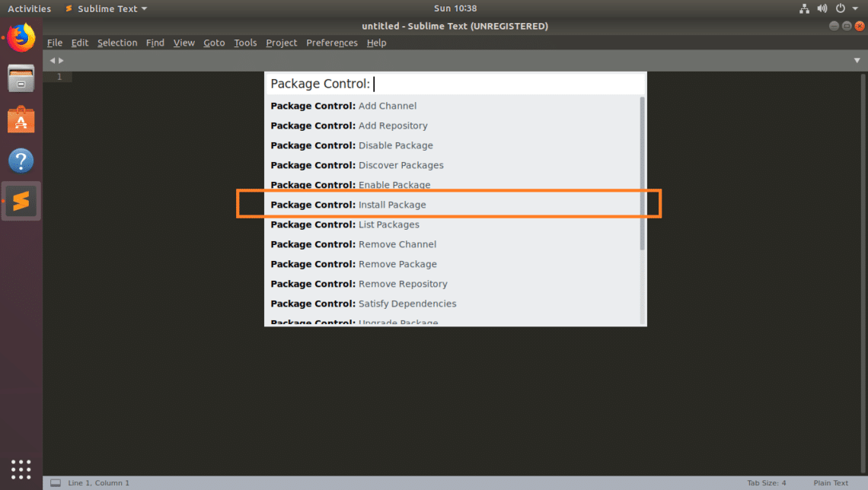The image size is (868, 490).
Task: Open the Find menu
Action: [155, 43]
